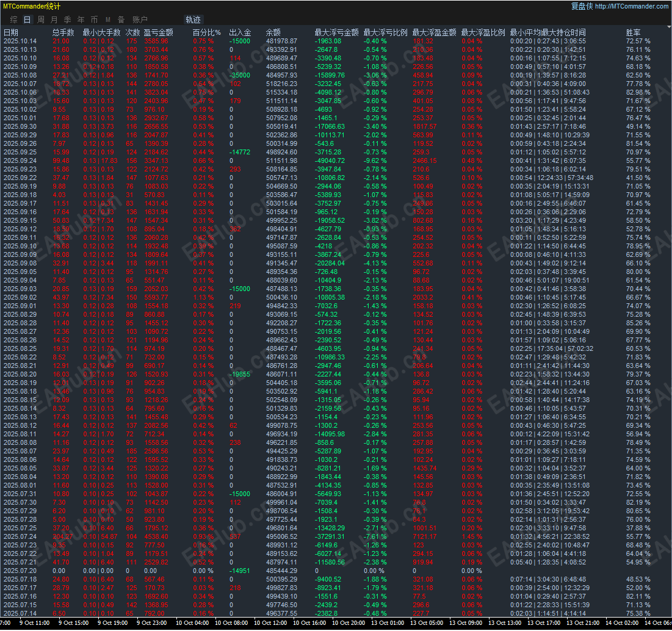
Task: Click the 盈亏金额 column header
Action: click(158, 32)
